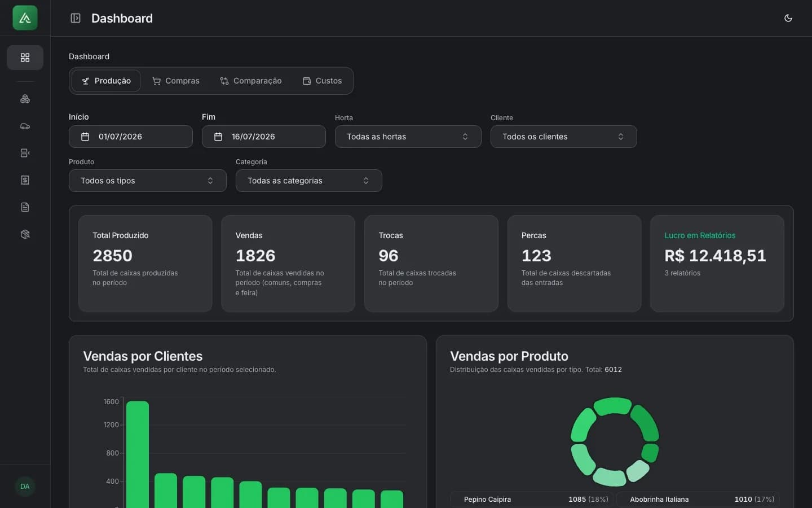Open the package search icon in sidebar
Image resolution: width=812 pixels, height=508 pixels.
[x=25, y=234]
